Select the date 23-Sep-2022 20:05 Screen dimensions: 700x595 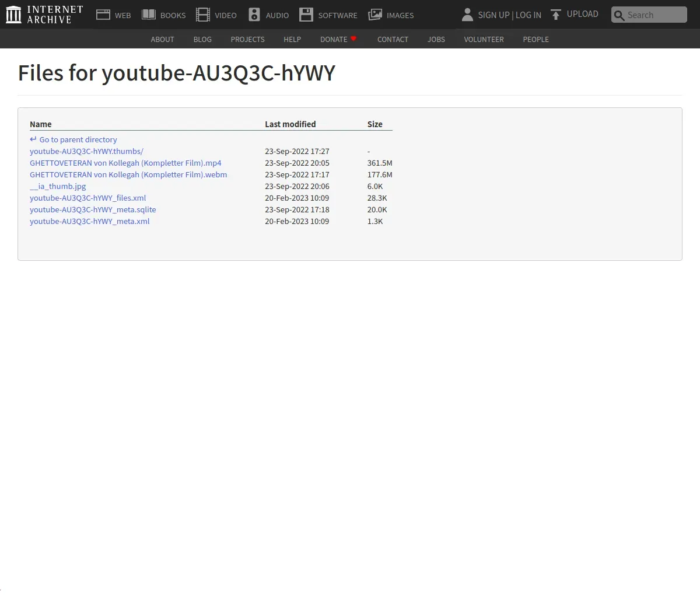pos(297,163)
